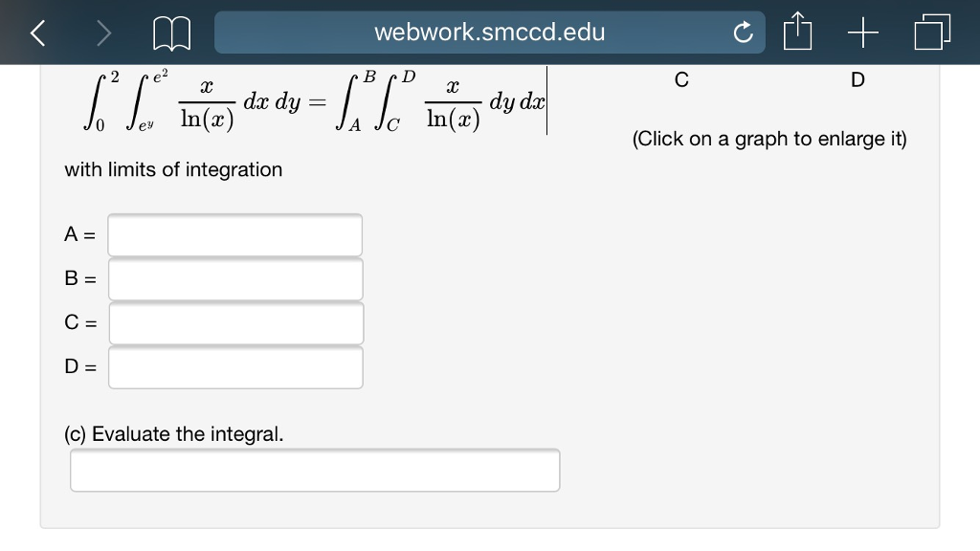Click the answer field for A
This screenshot has height=551, width=980.
234,234
